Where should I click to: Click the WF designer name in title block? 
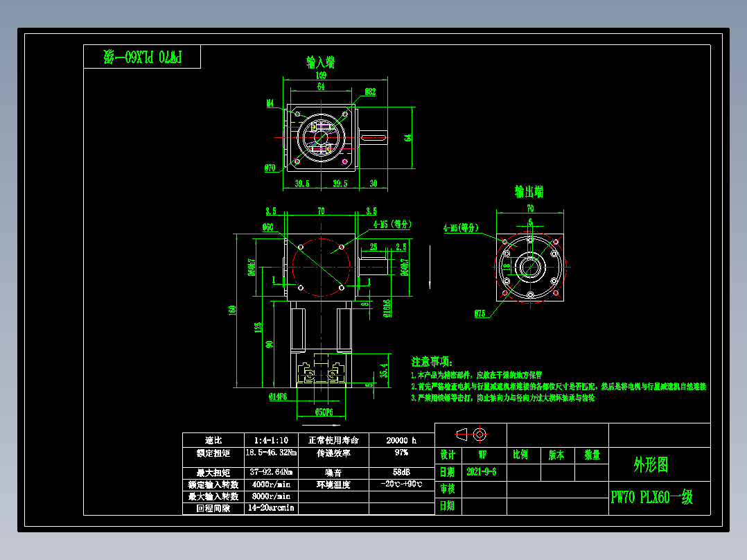click(x=481, y=455)
